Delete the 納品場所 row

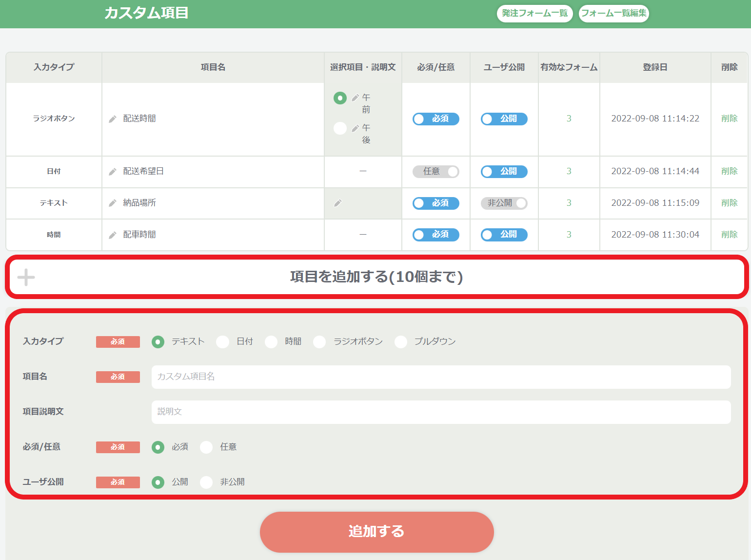pos(730,203)
